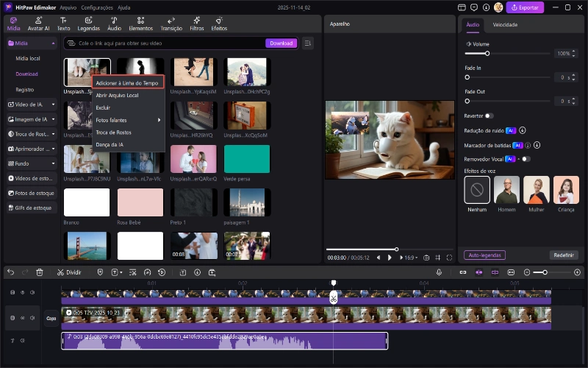Click the Exportar button
588x368 pixels.
coord(526,7)
